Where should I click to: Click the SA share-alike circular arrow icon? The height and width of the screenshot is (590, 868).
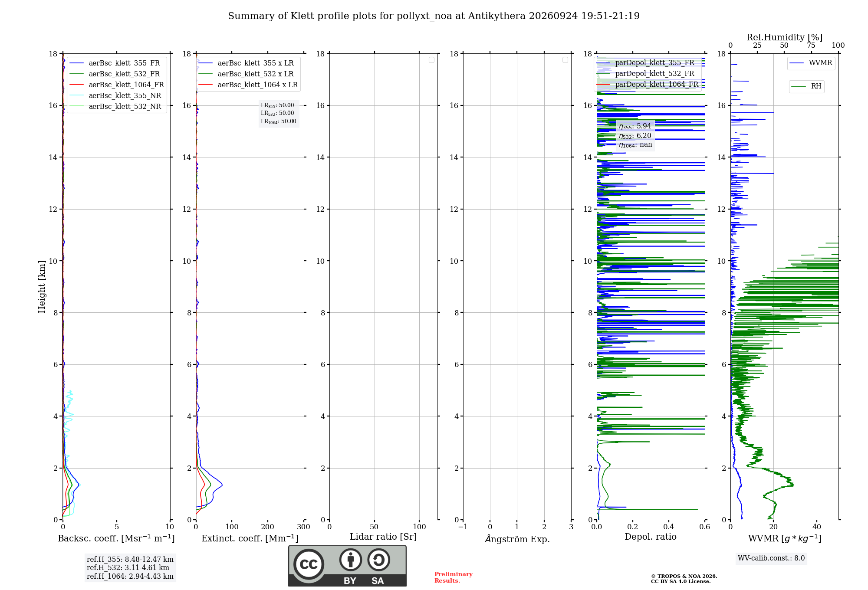[378, 560]
